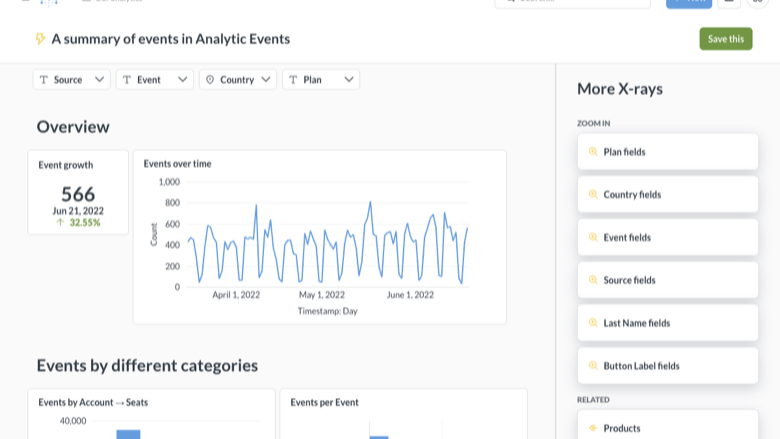This screenshot has height=439, width=780.
Task: Click the text-type icon in Event filter
Action: 127,80
